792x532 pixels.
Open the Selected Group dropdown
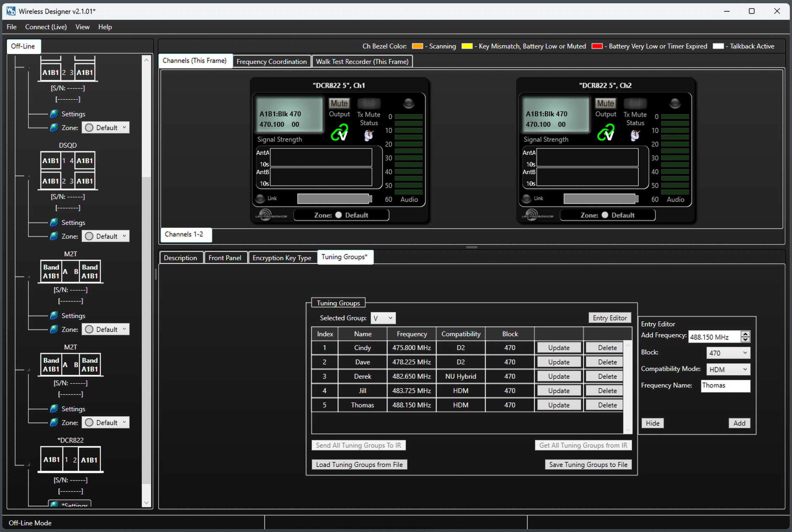383,318
